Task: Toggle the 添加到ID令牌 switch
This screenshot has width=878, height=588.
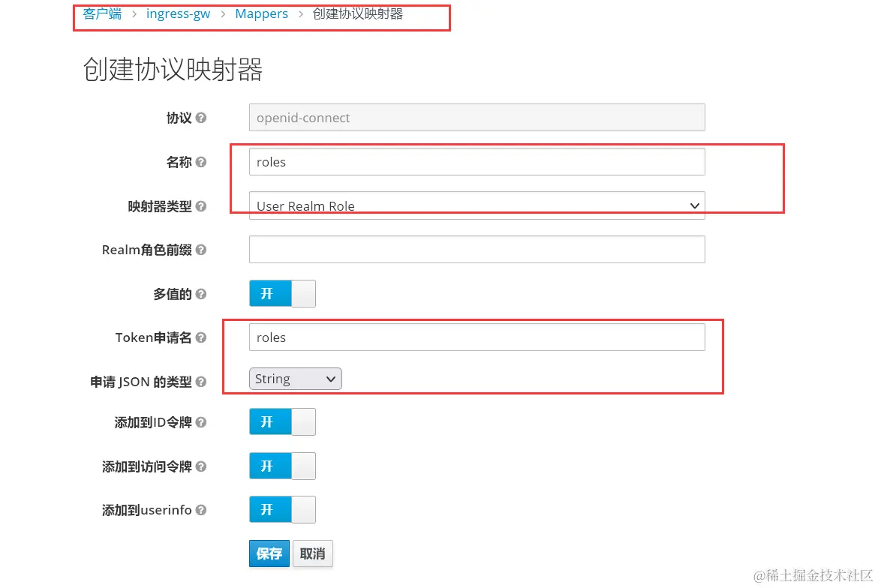Action: (x=282, y=421)
